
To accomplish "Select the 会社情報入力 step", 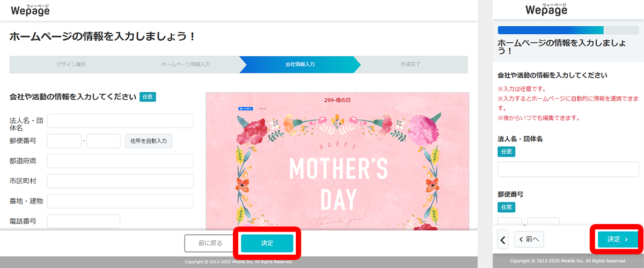I will [300, 64].
